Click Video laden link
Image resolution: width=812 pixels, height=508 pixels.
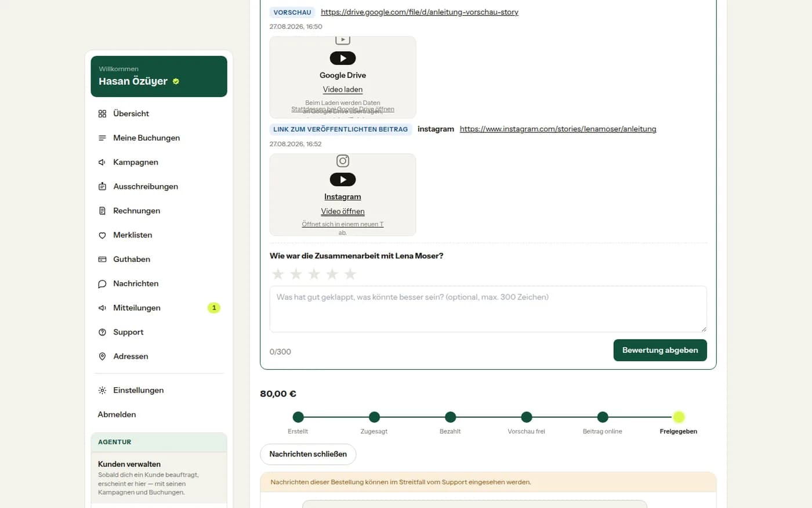[x=343, y=89]
